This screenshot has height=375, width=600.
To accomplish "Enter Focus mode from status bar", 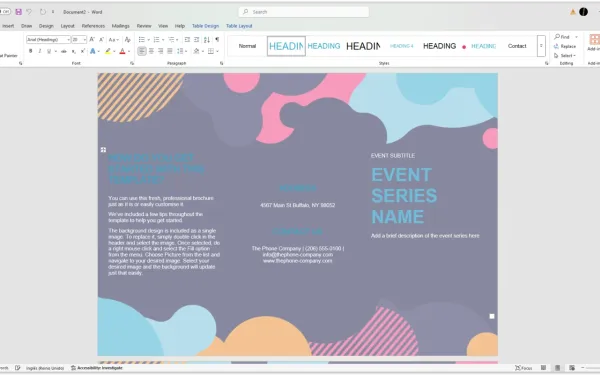I will (x=523, y=368).
